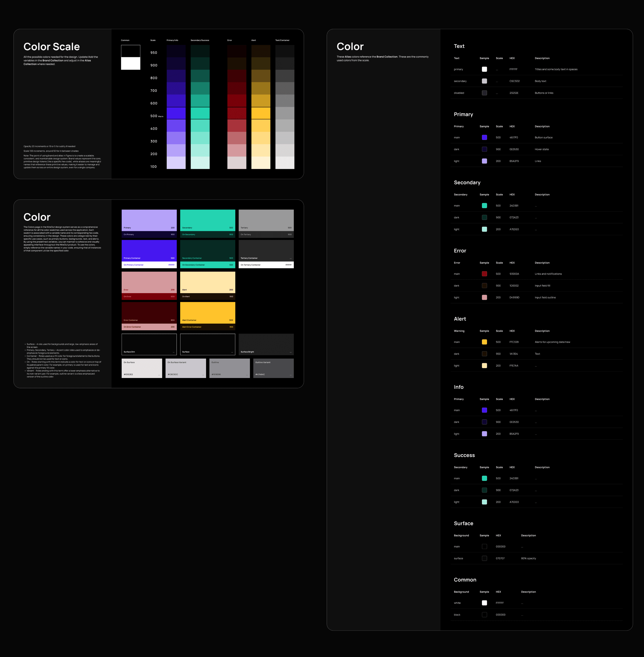
Task: Click the Color Scale heading text
Action: click(51, 47)
